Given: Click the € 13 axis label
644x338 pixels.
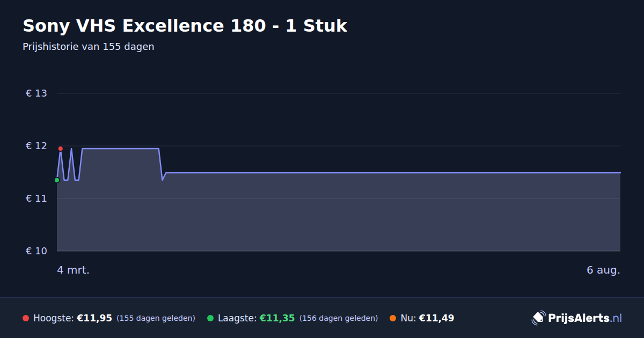Looking at the screenshot, I should pos(36,93).
